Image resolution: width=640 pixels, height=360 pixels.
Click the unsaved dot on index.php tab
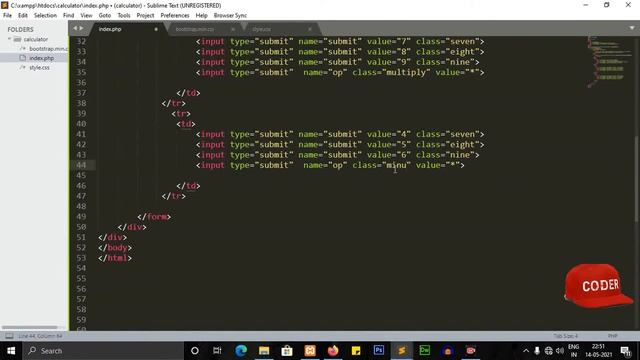156,29
